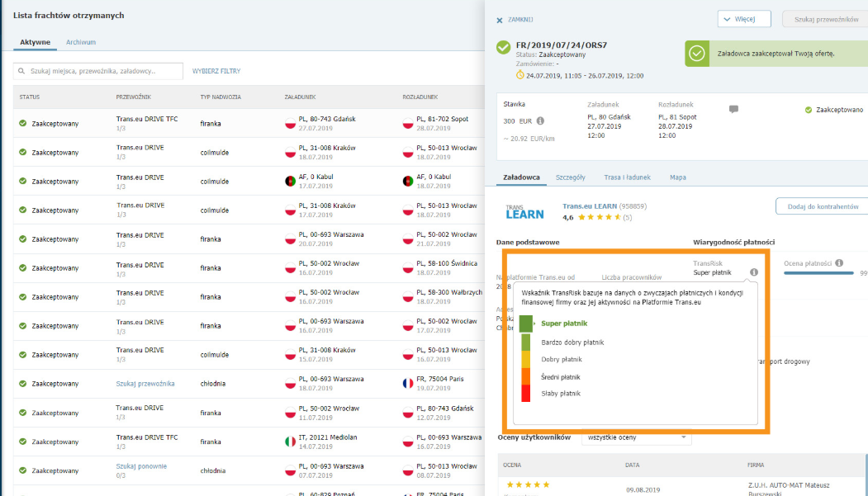868x496 pixels.
Task: Click the orange Średni płatnik legend swatch
Action: pos(525,376)
